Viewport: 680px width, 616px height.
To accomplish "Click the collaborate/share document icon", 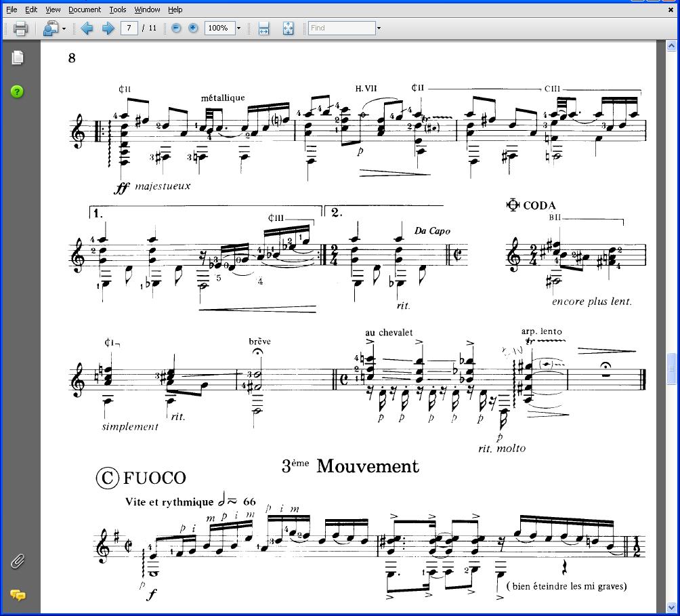I will click(51, 28).
